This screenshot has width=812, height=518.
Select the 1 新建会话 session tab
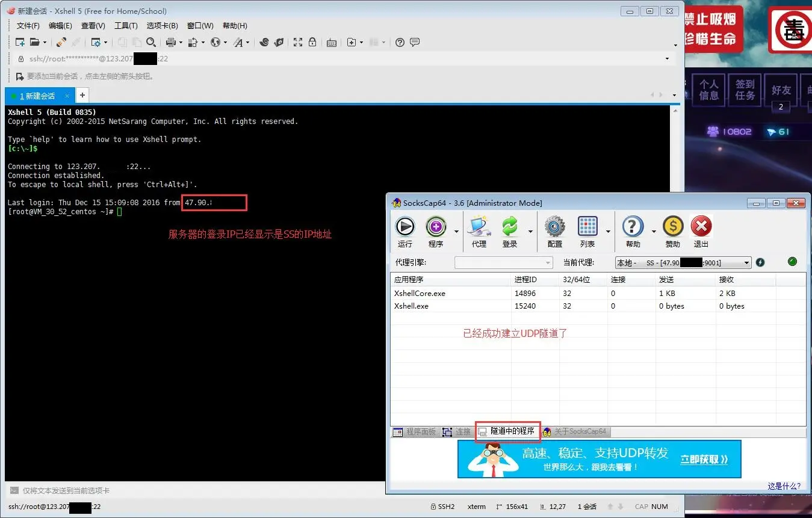(39, 96)
